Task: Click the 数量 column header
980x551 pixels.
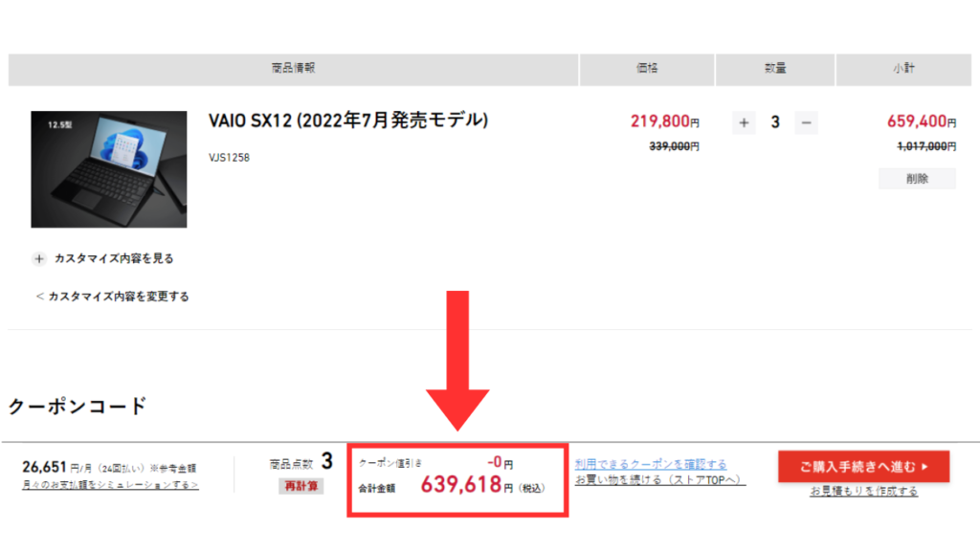Action: tap(775, 69)
